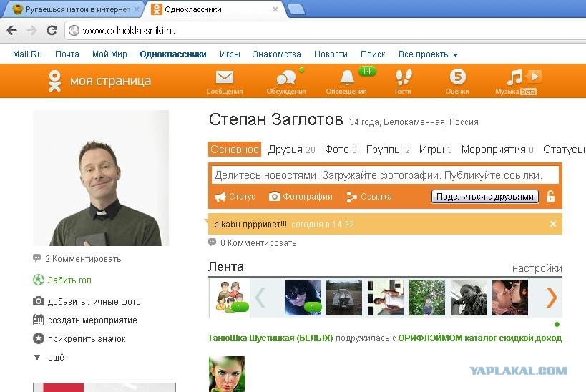This screenshot has width=586, height=392.
Task: Open Поиск in top navigation
Action: 373,54
